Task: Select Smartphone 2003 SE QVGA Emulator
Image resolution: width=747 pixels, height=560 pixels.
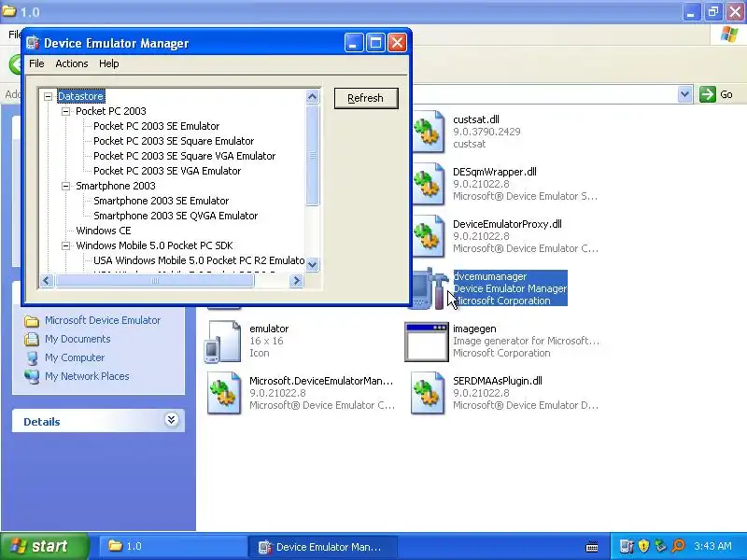Action: tap(176, 216)
